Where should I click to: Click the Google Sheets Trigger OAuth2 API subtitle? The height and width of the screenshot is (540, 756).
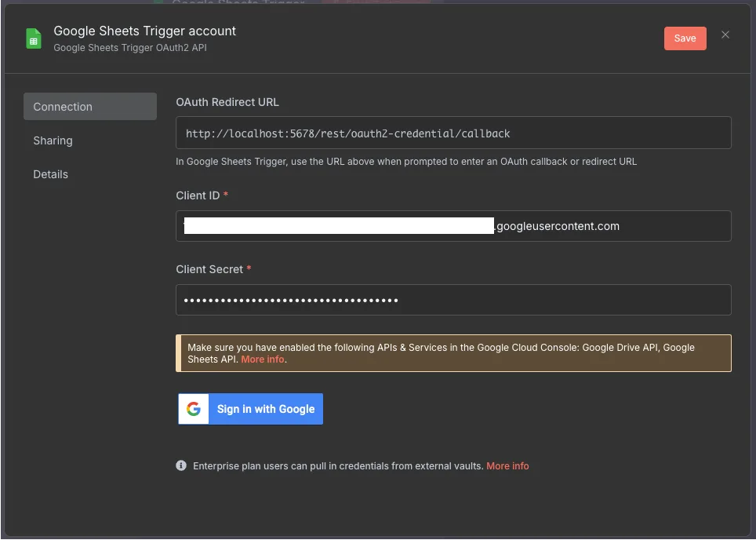click(x=130, y=48)
